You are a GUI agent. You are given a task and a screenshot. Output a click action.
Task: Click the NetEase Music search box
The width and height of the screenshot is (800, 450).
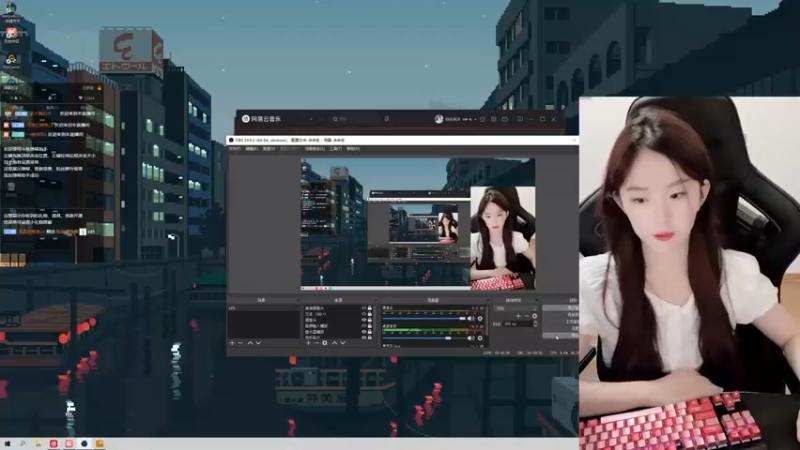coord(356,119)
